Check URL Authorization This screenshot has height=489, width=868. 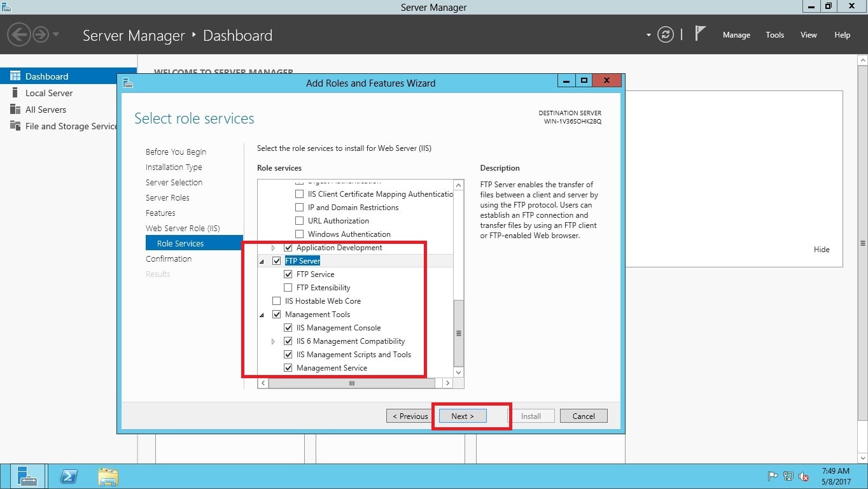pos(300,221)
